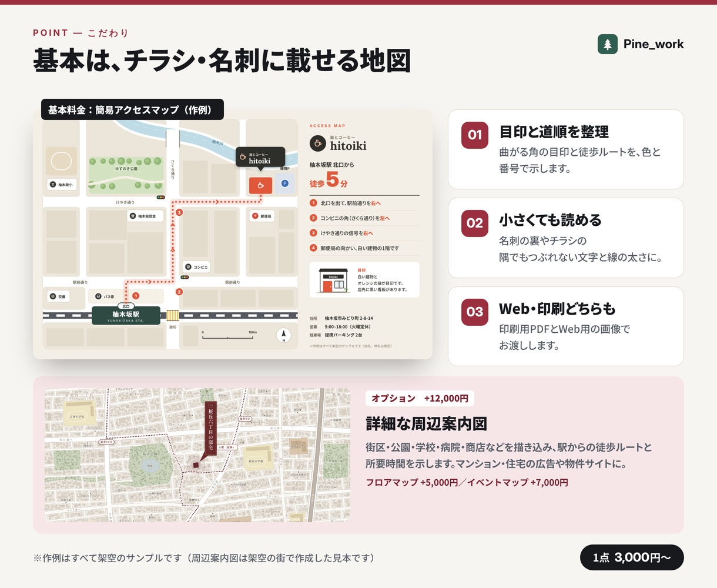The width and height of the screenshot is (717, 588).
Task: Click the Pine_work brand name text
Action: 654,44
